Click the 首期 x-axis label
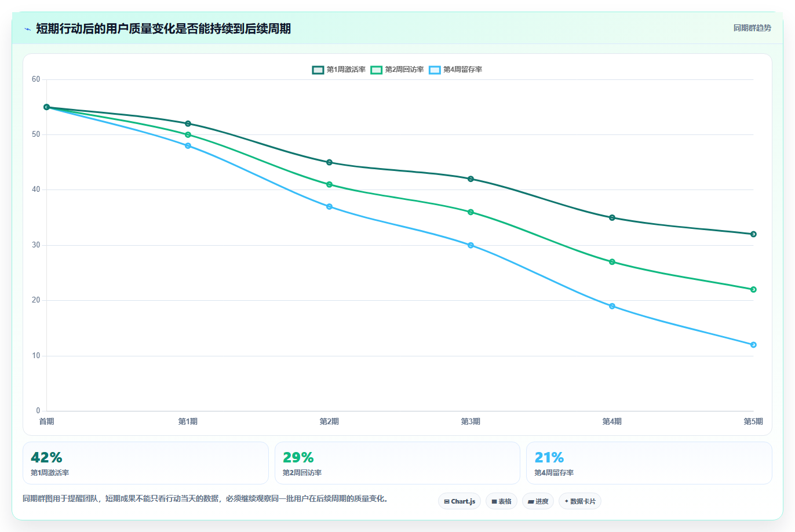 (46, 421)
